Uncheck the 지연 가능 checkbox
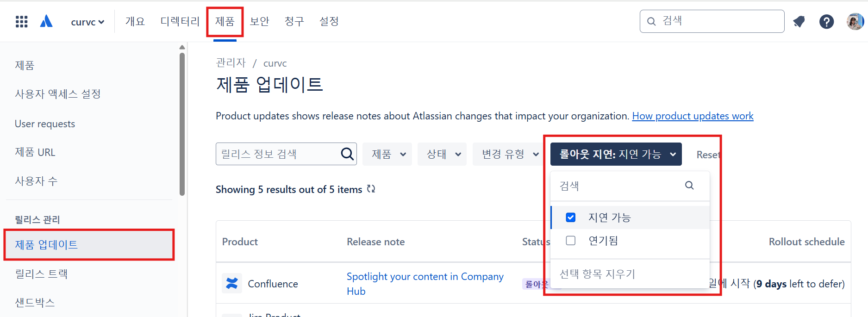This screenshot has width=868, height=317. point(571,218)
